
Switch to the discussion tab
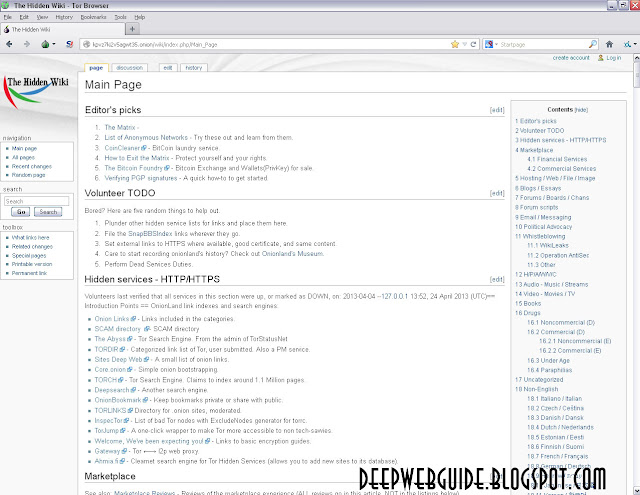pos(129,68)
